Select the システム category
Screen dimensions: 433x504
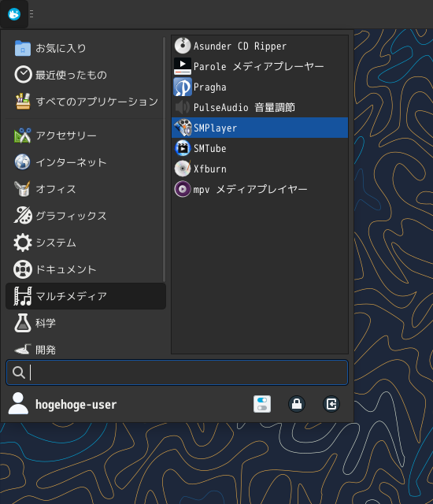click(86, 243)
